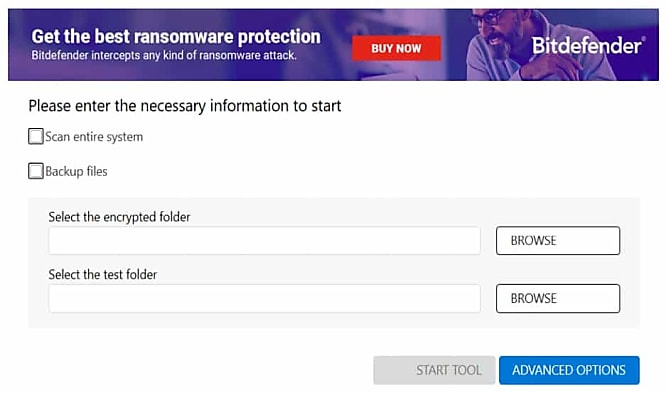This screenshot has width=666, height=393.
Task: Click the 'Scan entire system' label text
Action: tap(94, 137)
